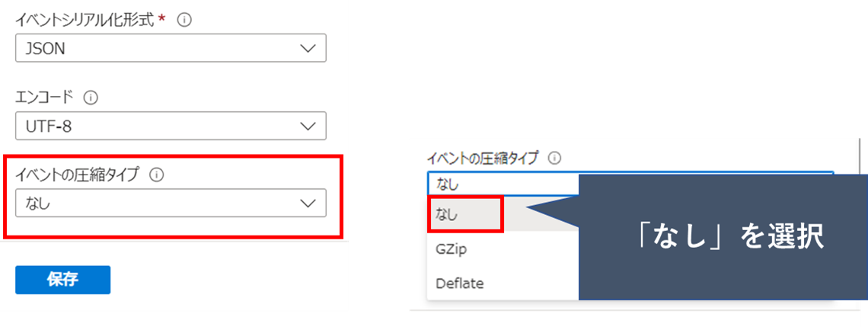868x327 pixels.
Task: Click the エンコード field label
Action: (x=43, y=98)
